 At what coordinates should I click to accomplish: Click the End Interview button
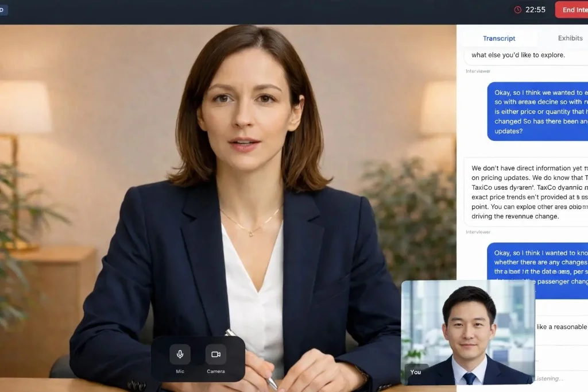[x=574, y=9]
